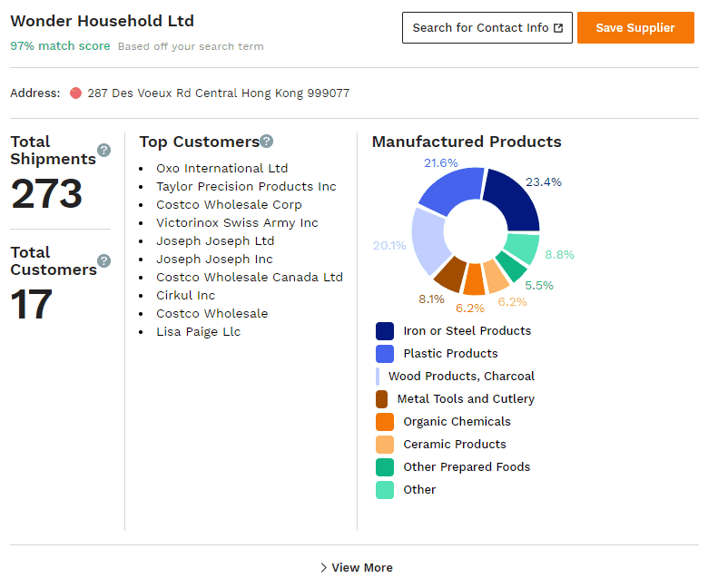Click the 21.6% chart label
The width and height of the screenshot is (708, 588).
(441, 163)
